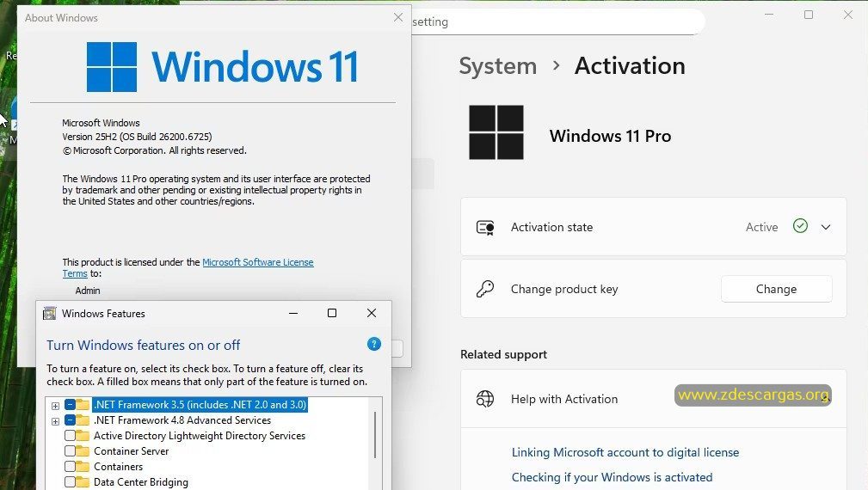
Task: Select the Containers row
Action: (x=118, y=466)
